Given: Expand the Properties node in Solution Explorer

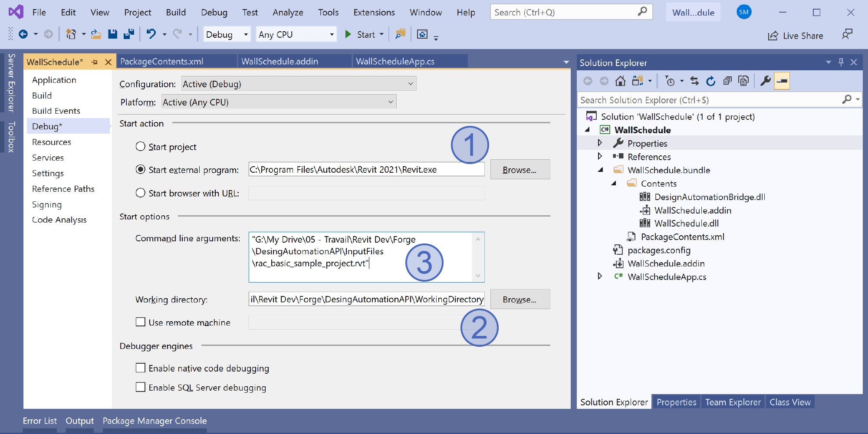Looking at the screenshot, I should pyautogui.click(x=600, y=143).
